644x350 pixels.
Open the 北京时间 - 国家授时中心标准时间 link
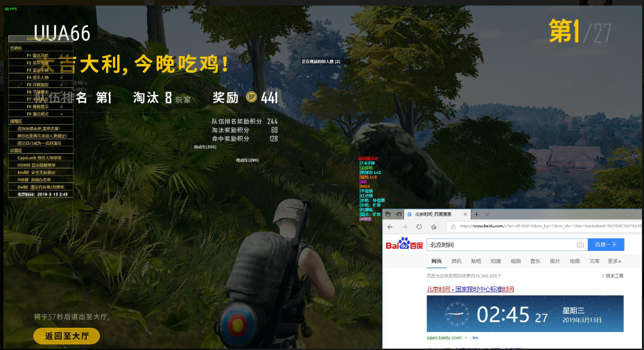[x=470, y=289]
